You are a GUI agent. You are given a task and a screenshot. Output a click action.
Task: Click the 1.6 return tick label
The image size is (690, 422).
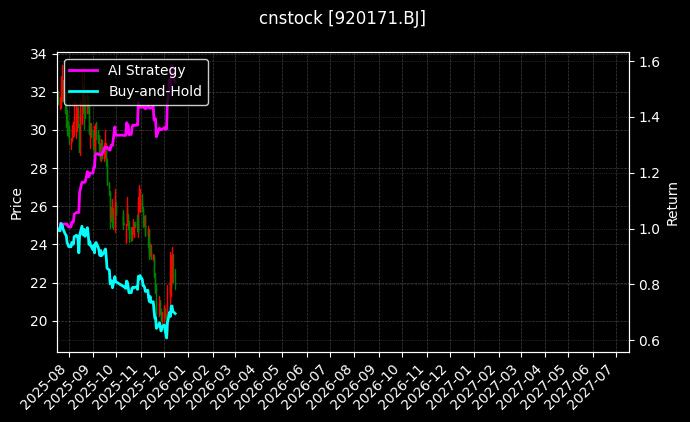[x=648, y=62]
